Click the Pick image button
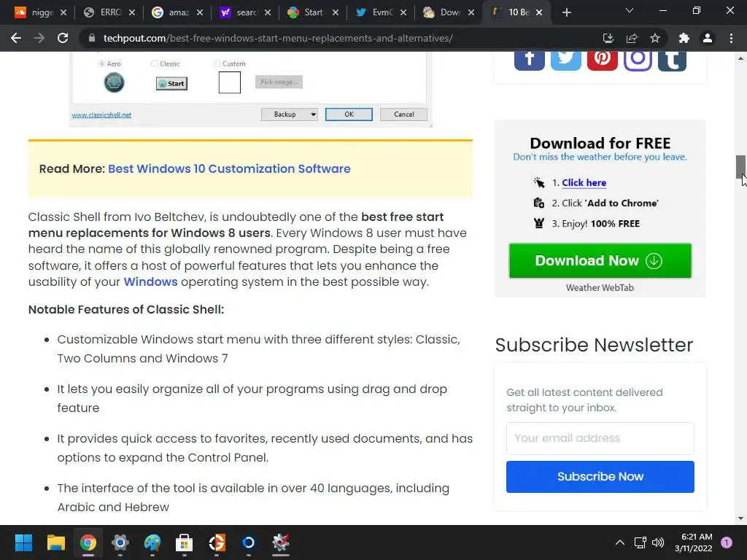 click(x=279, y=82)
